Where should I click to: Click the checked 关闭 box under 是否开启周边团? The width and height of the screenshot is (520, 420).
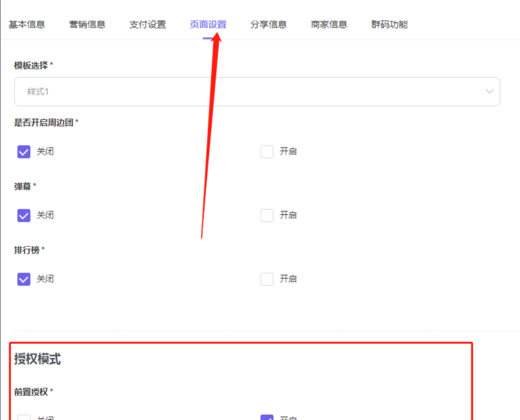(24, 151)
